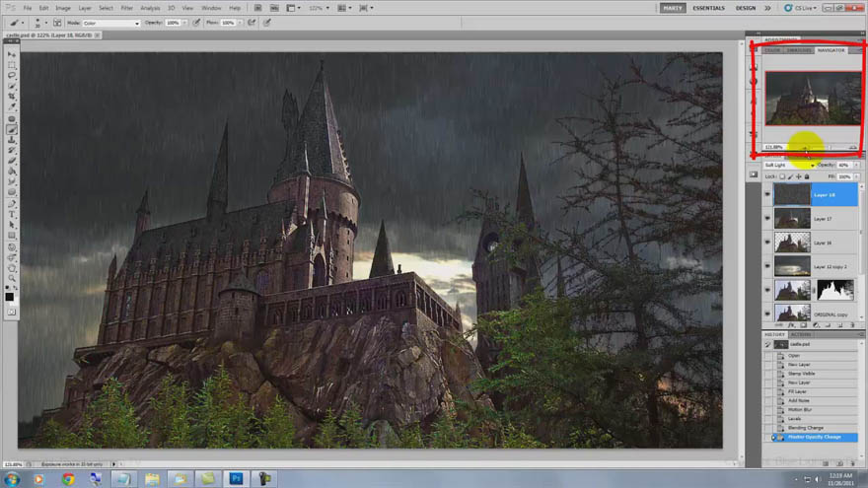Select the Horizontal Type tool
Screen dimensions: 868x488
[12, 215]
